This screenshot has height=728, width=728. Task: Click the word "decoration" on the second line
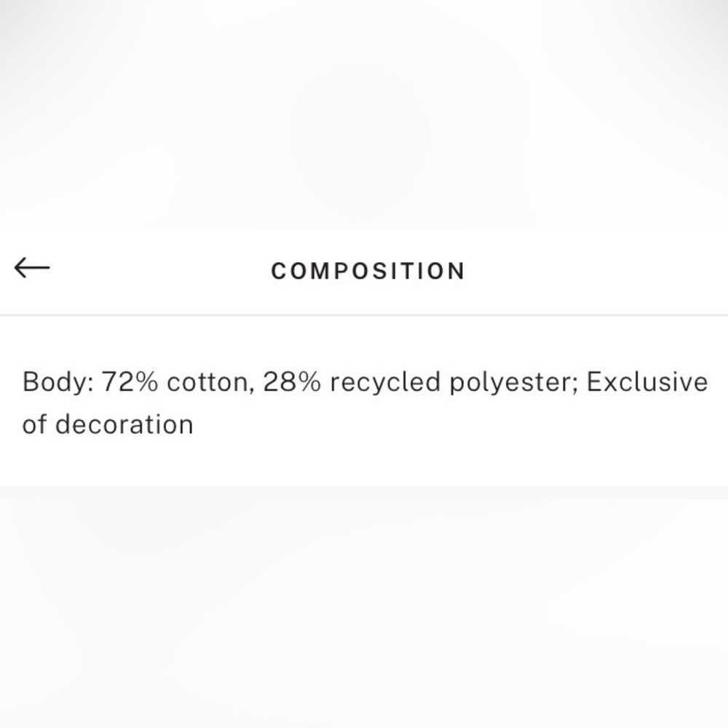click(x=124, y=424)
